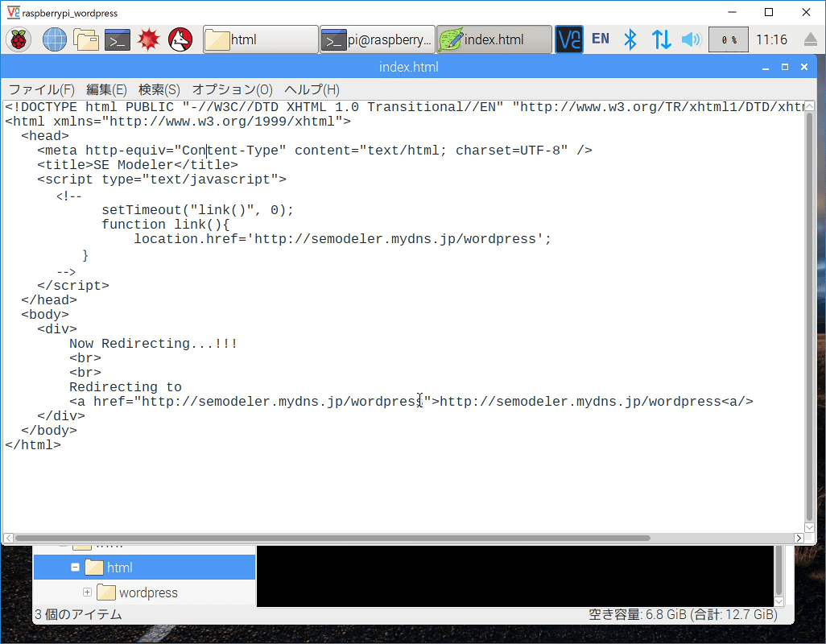The height and width of the screenshot is (644, 826).
Task: Click the file manager scrollbar down arrow
Action: (779, 601)
